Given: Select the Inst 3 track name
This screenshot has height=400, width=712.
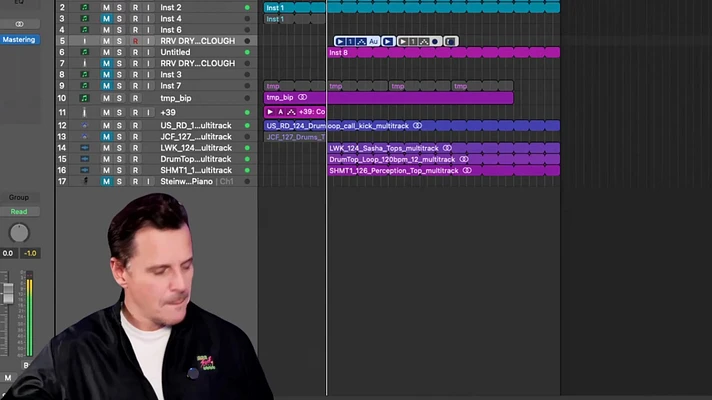Looking at the screenshot, I should point(171,74).
